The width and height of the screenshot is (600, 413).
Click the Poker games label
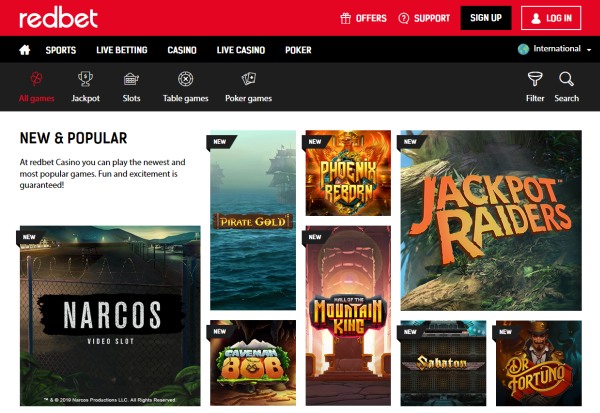coord(248,98)
